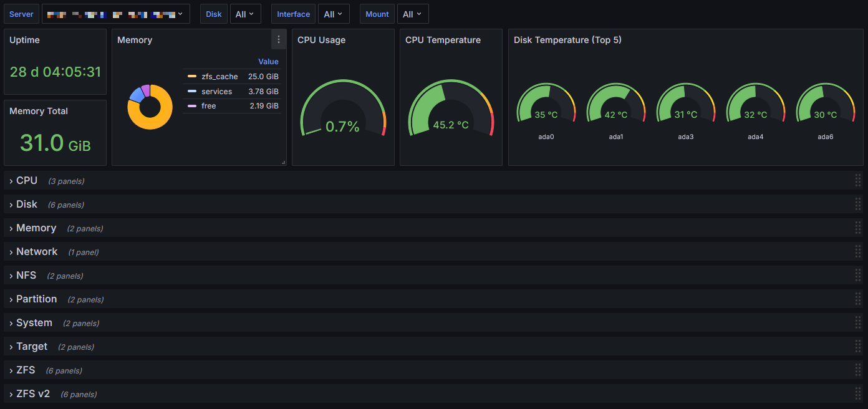
Task: Click the Uptime panel title
Action: pyautogui.click(x=24, y=40)
